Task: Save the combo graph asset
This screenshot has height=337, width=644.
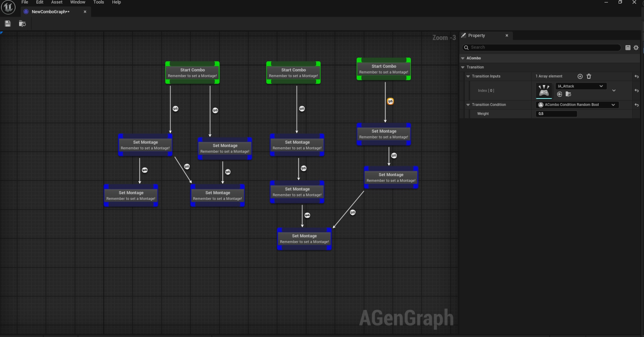Action: (x=8, y=23)
